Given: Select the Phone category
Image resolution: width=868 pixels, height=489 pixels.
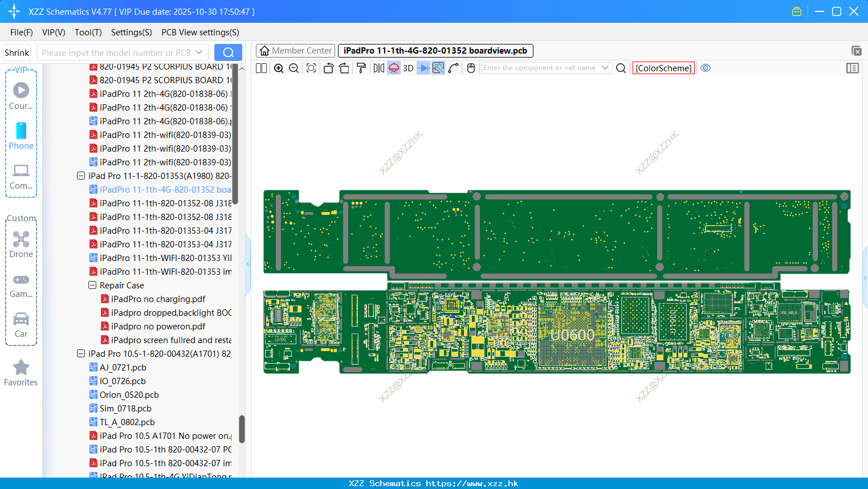Looking at the screenshot, I should pos(21,136).
